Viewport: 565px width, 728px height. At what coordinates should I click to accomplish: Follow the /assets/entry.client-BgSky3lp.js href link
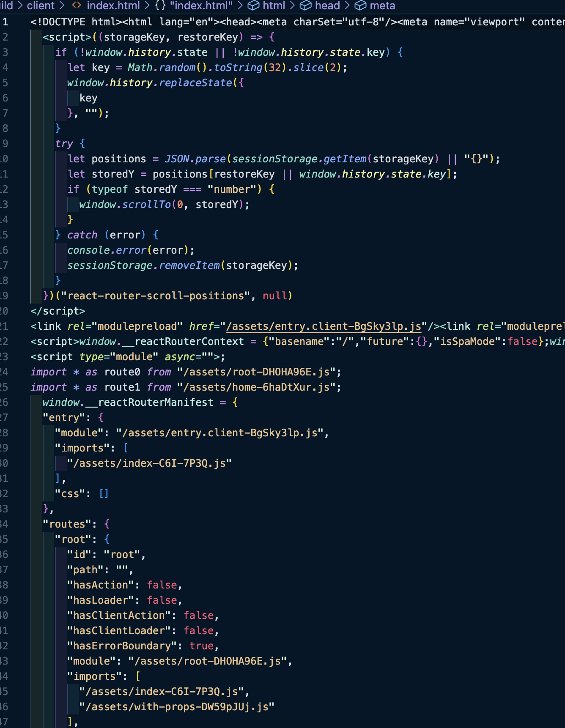click(x=324, y=326)
